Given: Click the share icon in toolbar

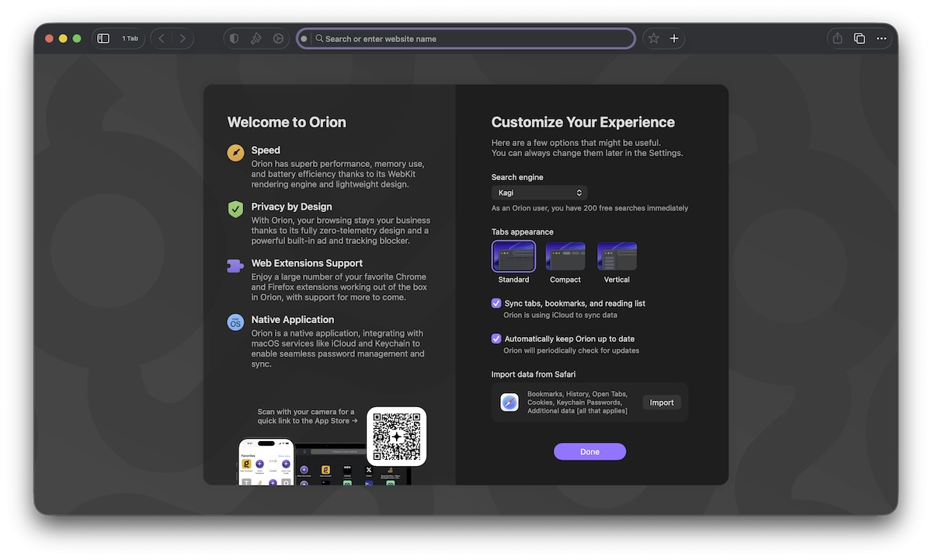Looking at the screenshot, I should (x=837, y=39).
